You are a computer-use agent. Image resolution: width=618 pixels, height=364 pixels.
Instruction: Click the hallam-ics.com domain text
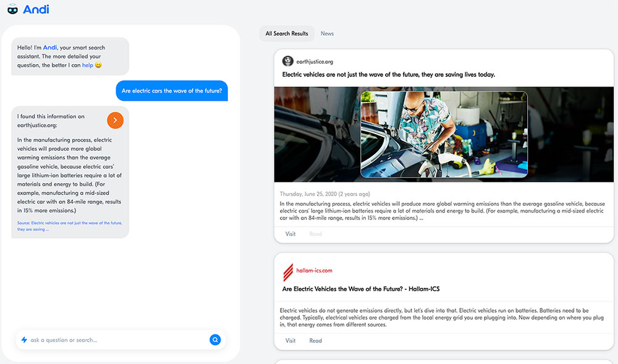tap(314, 271)
